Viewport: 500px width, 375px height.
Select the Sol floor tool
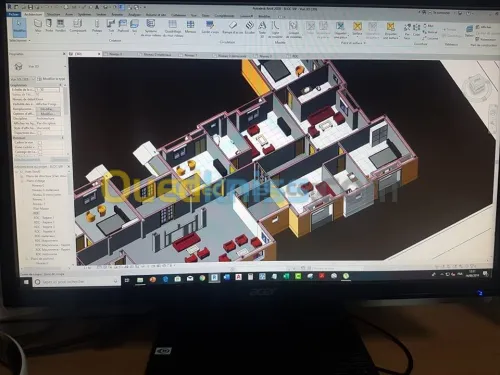(x=134, y=26)
